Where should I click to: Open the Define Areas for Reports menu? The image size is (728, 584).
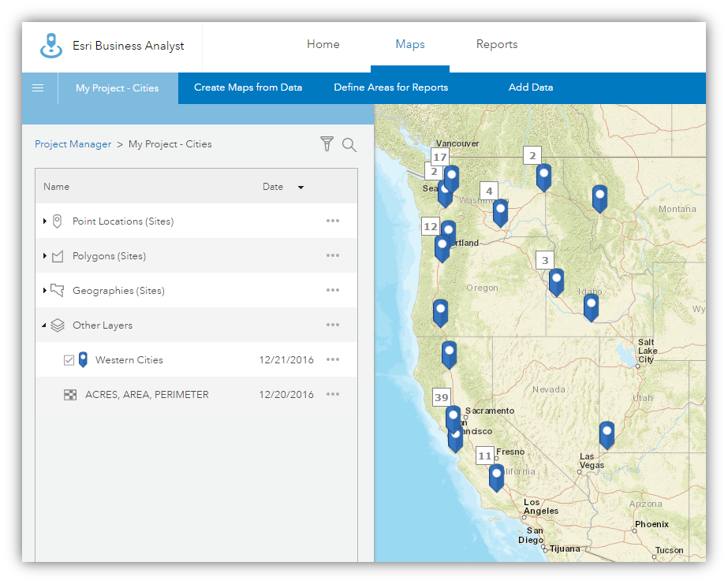(x=391, y=87)
